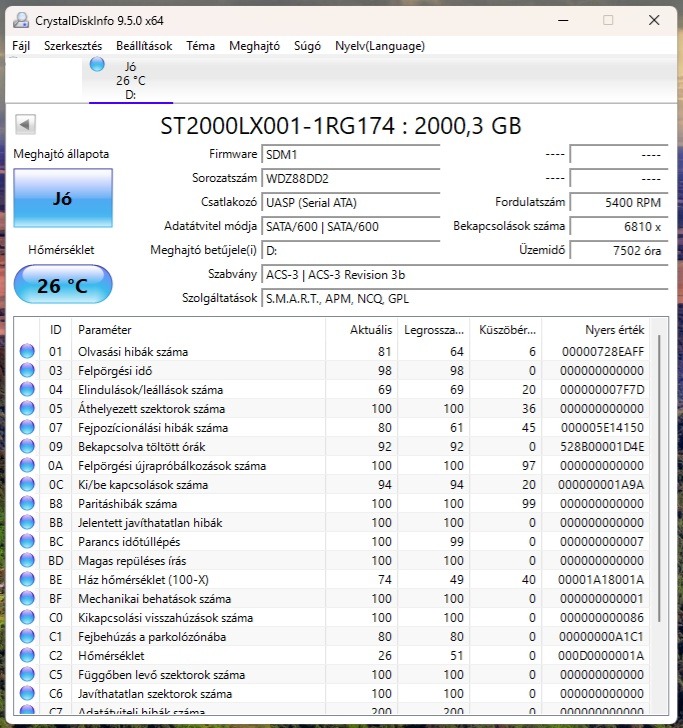This screenshot has height=728, width=683.
Task: Click the status orb for Felpörgési idő
Action: pos(27,370)
